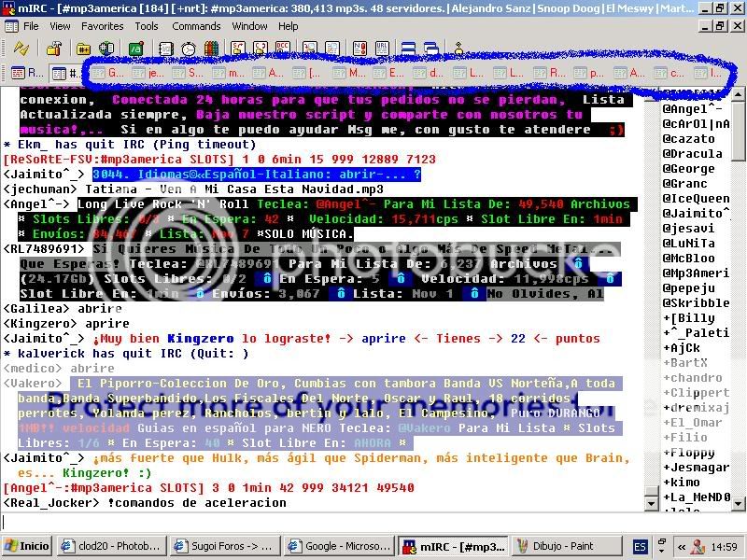Image resolution: width=747 pixels, height=560 pixels.
Task: Switch to the 'p...' switchbar window
Action: [589, 74]
